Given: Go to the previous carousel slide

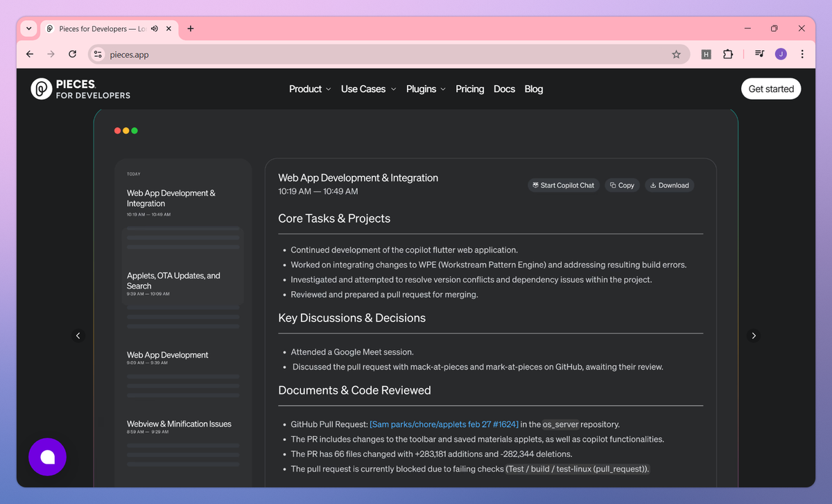Looking at the screenshot, I should [x=78, y=336].
